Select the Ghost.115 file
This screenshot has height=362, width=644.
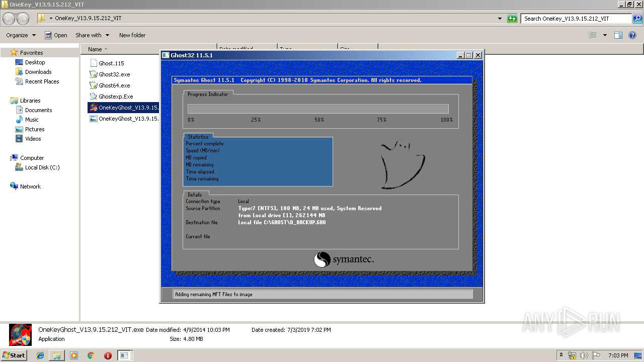point(111,63)
